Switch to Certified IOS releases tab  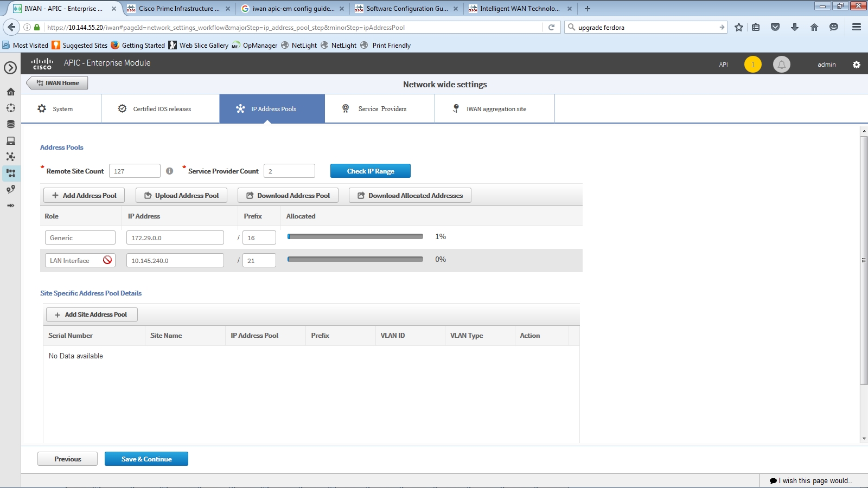[160, 108]
